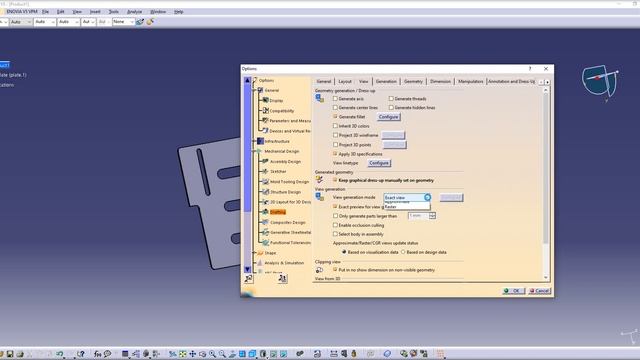This screenshot has width=640, height=360.
Task: Click the Undo arrow icon
Action: pyautogui.click(x=60, y=354)
